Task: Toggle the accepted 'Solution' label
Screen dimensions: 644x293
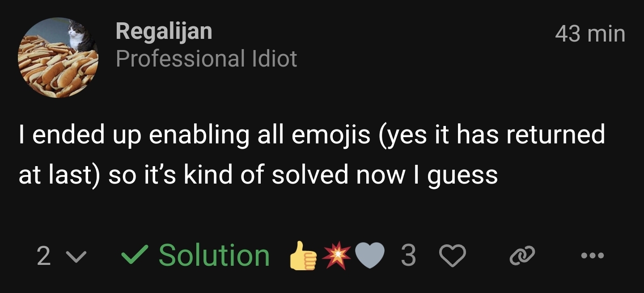Action: pyautogui.click(x=214, y=255)
